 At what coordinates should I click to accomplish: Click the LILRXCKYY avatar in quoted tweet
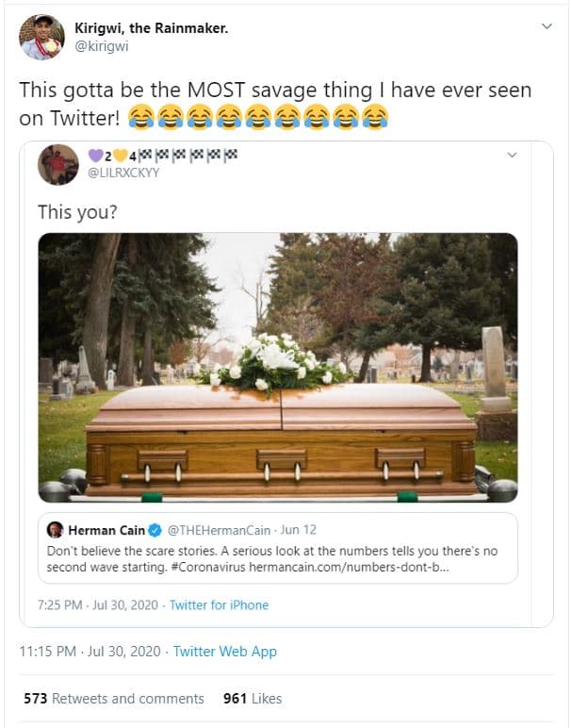(57, 165)
